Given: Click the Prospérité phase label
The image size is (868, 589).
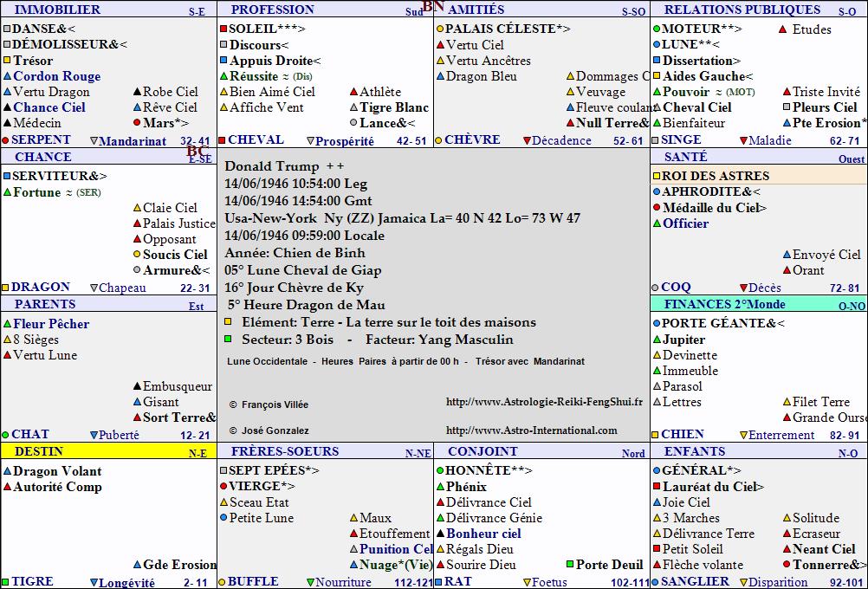Looking at the screenshot, I should pos(344,141).
